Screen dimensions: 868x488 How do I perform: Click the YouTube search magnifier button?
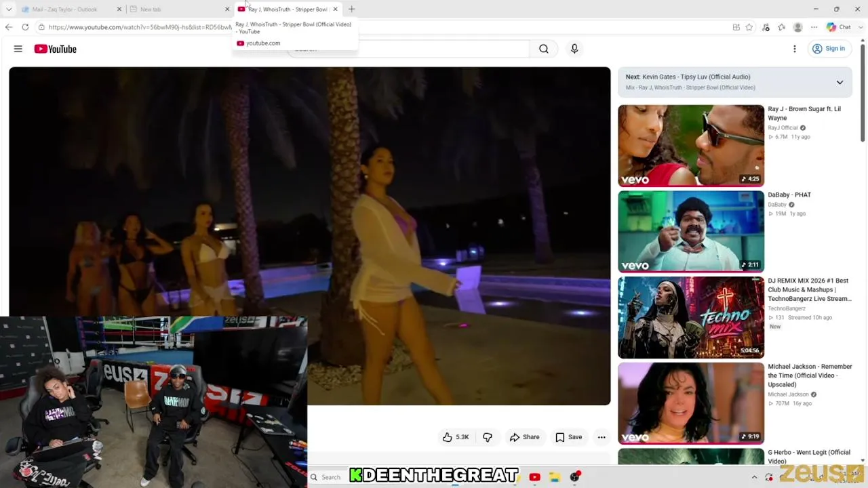click(544, 49)
